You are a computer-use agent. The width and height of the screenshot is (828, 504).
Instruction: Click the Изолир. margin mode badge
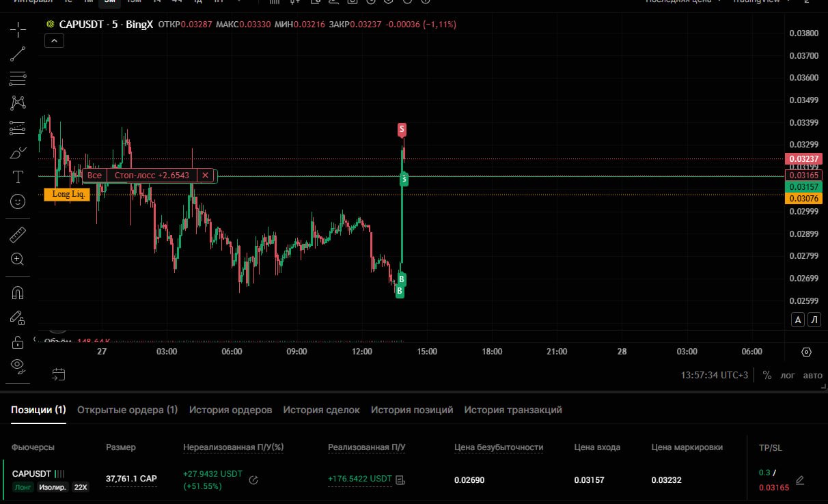click(53, 487)
